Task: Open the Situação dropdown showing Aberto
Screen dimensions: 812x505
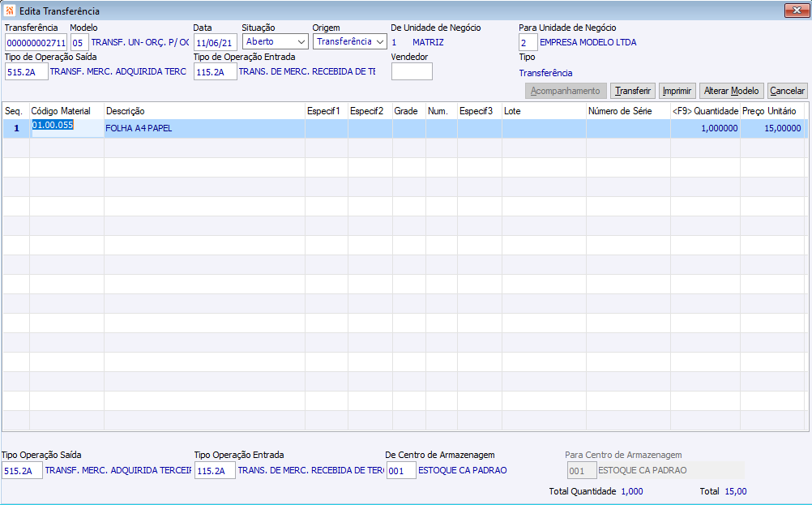Action: click(x=275, y=41)
